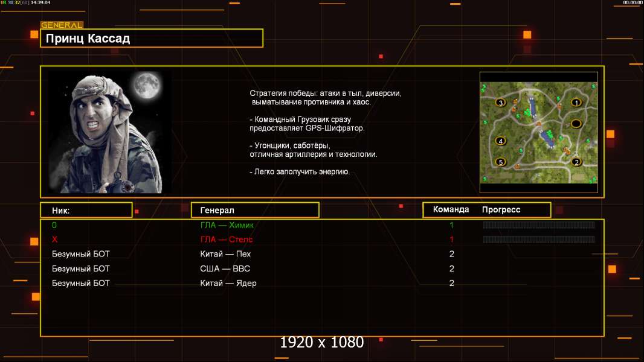Image resolution: width=644 pixels, height=362 pixels.
Task: Click the Команда column header
Action: coord(451,209)
